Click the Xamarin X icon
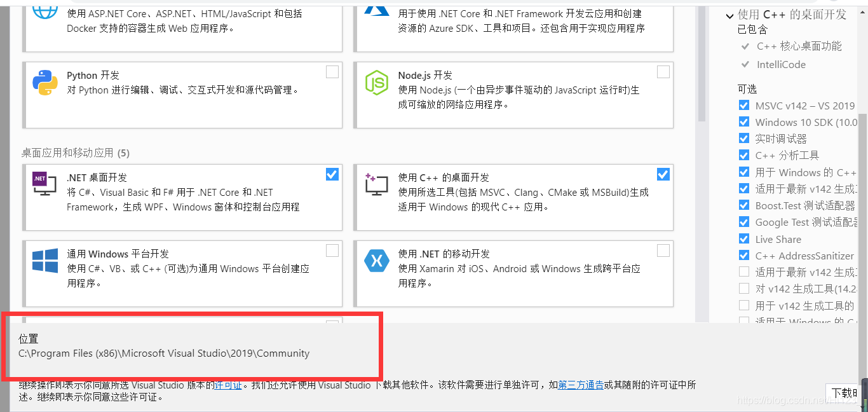Screen dimensions: 868x412 coord(376,261)
